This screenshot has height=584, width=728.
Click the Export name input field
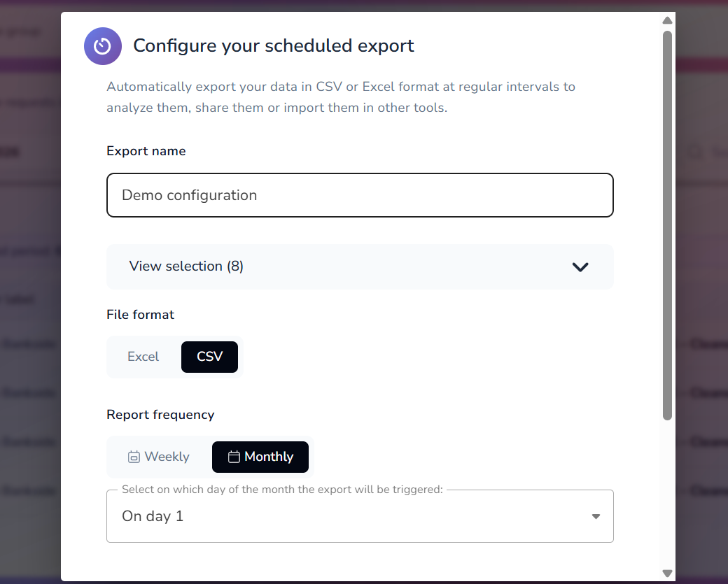click(x=360, y=195)
